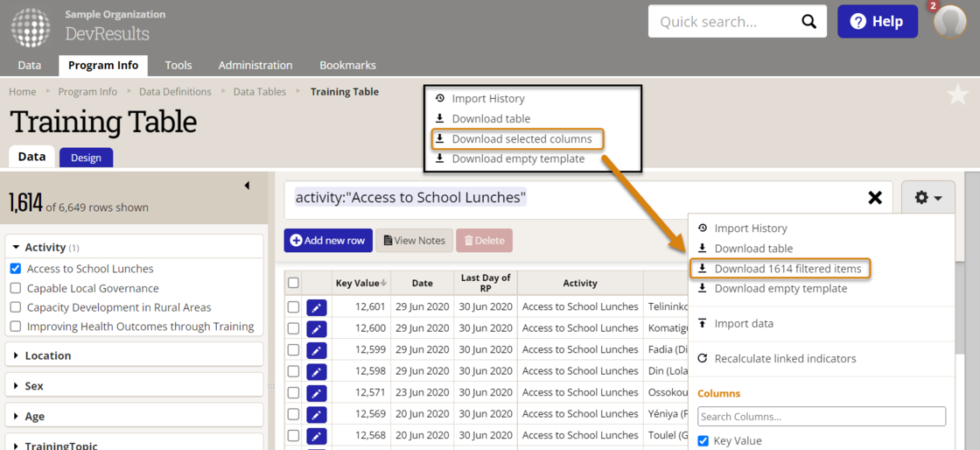The image size is (980, 450).
Task: Sort by the Key Value column header
Action: tap(361, 283)
